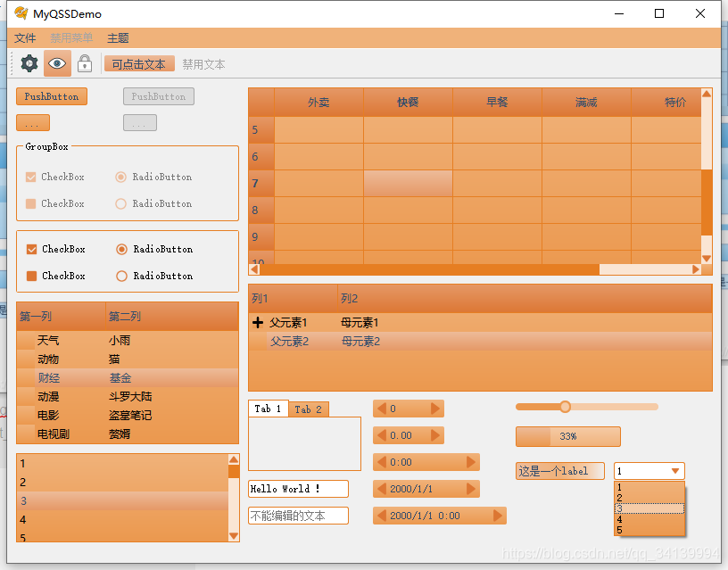Choose option 1 in the dropdown list

coord(649,487)
